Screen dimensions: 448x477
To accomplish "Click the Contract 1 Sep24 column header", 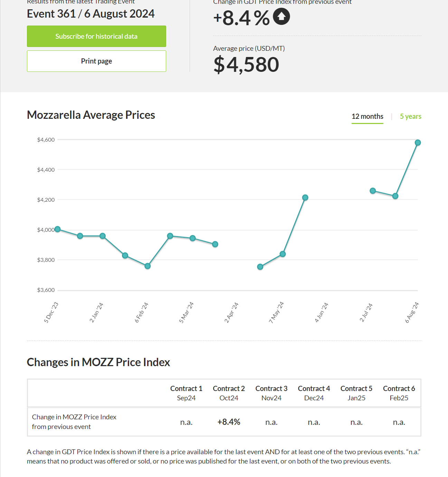I will coord(186,393).
